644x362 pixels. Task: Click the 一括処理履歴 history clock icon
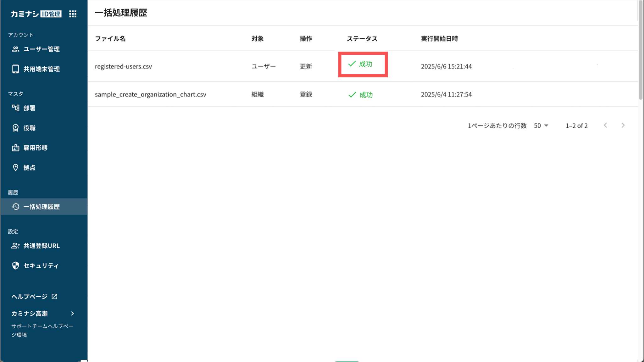15,207
